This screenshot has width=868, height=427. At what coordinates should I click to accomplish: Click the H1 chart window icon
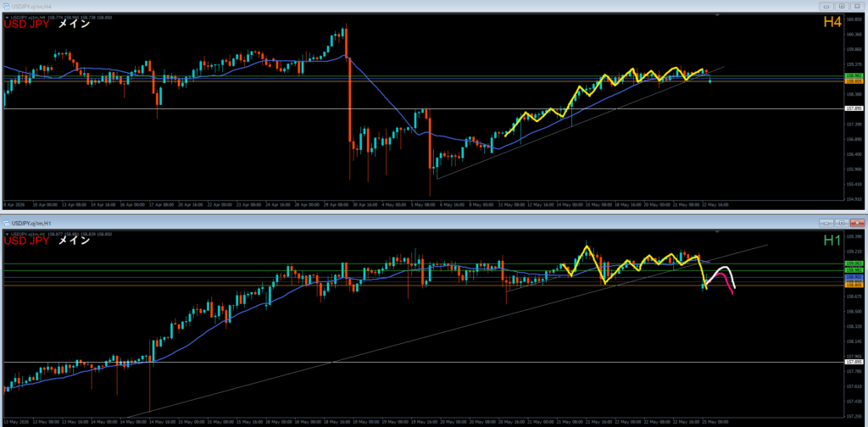[x=7, y=223]
